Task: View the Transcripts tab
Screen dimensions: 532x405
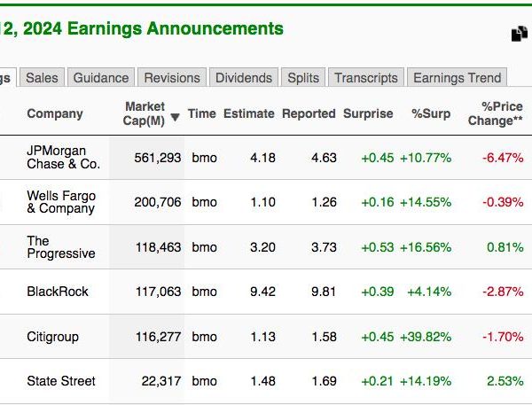Action: point(366,78)
